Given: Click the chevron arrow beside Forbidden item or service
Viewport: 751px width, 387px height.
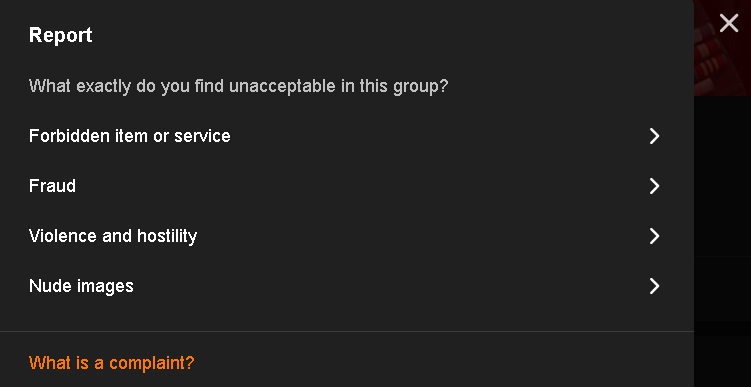Looking at the screenshot, I should tap(654, 136).
